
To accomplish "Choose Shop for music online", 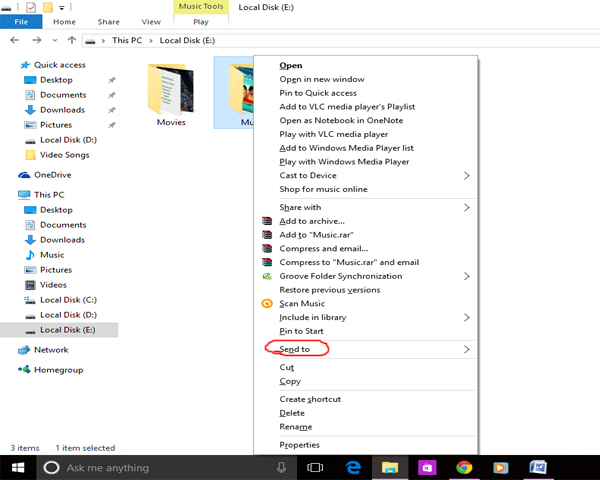I will pyautogui.click(x=323, y=189).
